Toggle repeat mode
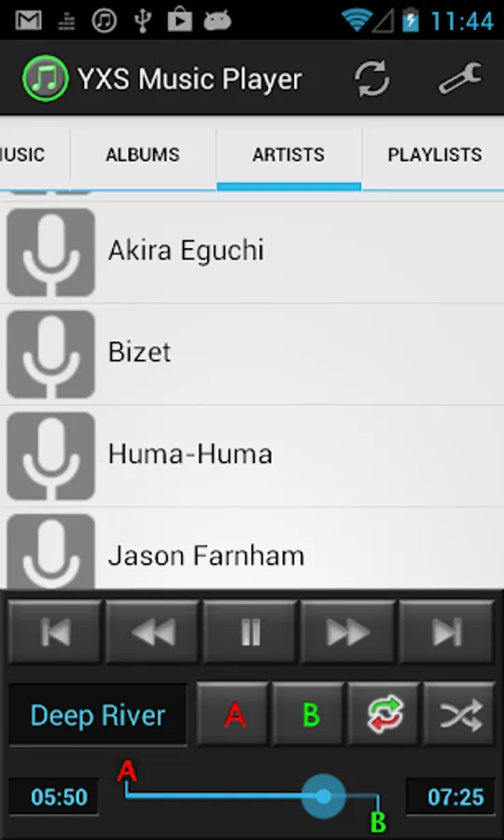Viewport: 504px width, 840px height. [384, 714]
